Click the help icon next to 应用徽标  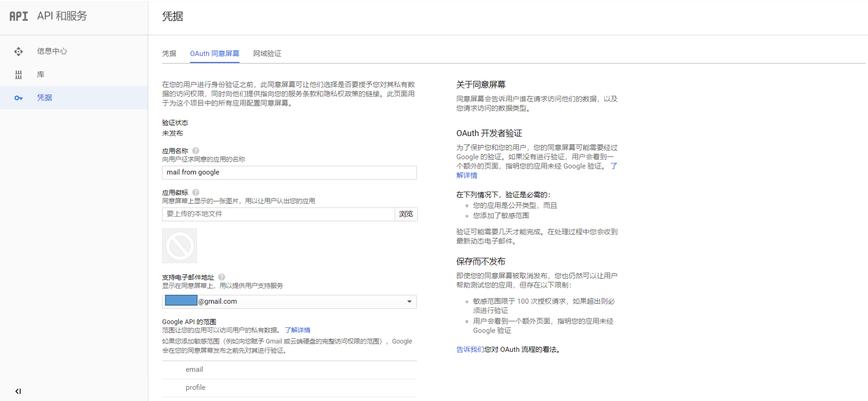tap(195, 193)
